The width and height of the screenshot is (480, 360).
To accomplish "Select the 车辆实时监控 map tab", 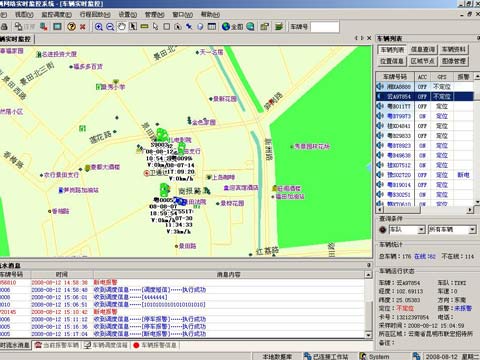I will 16,39.
